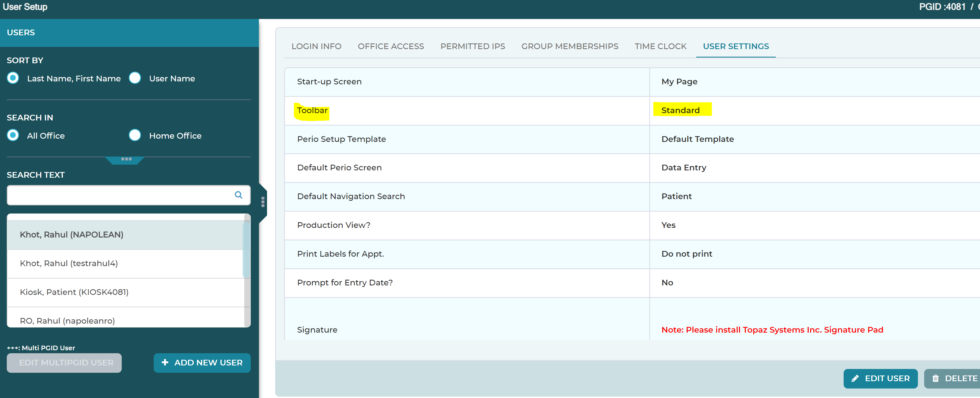Click the three-dot panel expander handle

(x=126, y=159)
